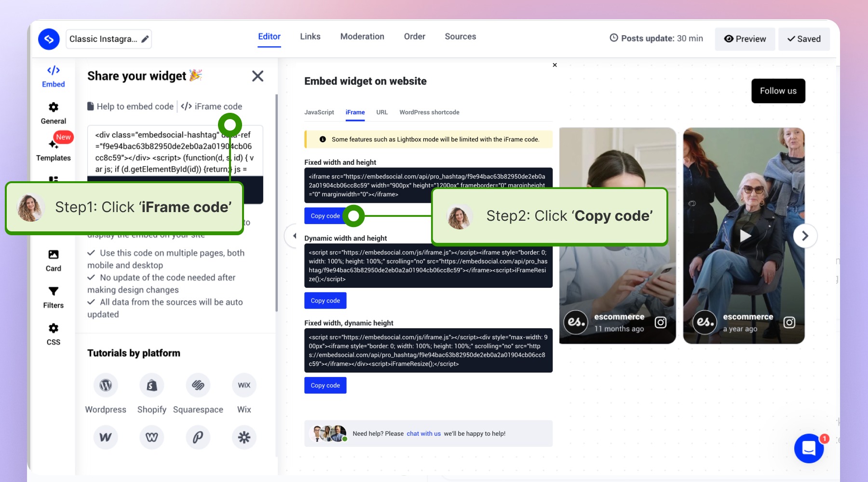Select the Pagecloud 'P' platform icon
This screenshot has height=482, width=868.
pyautogui.click(x=198, y=437)
